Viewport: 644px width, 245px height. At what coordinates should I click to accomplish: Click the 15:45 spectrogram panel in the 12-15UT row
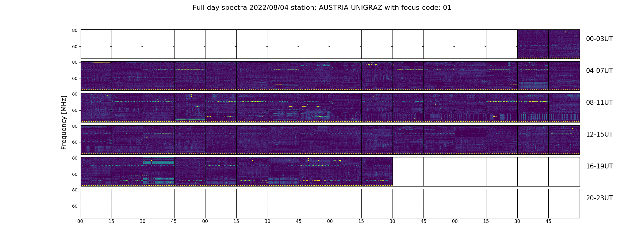pos(564,140)
